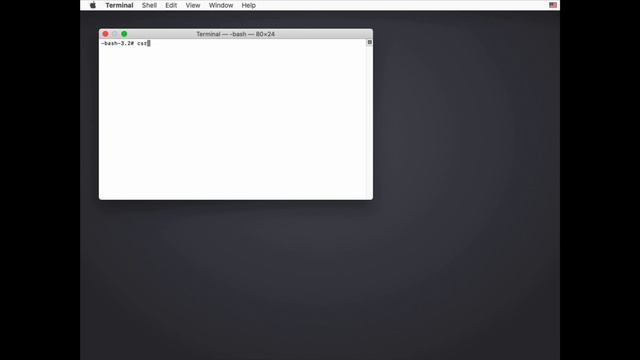Click the typed command text after the prompt
640x360 pixels.
(142, 43)
